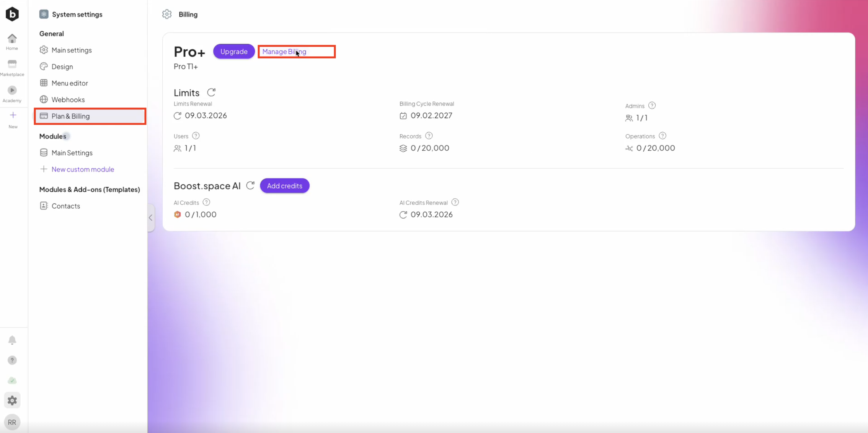
Task: Open the Manage Billing link
Action: (x=284, y=52)
